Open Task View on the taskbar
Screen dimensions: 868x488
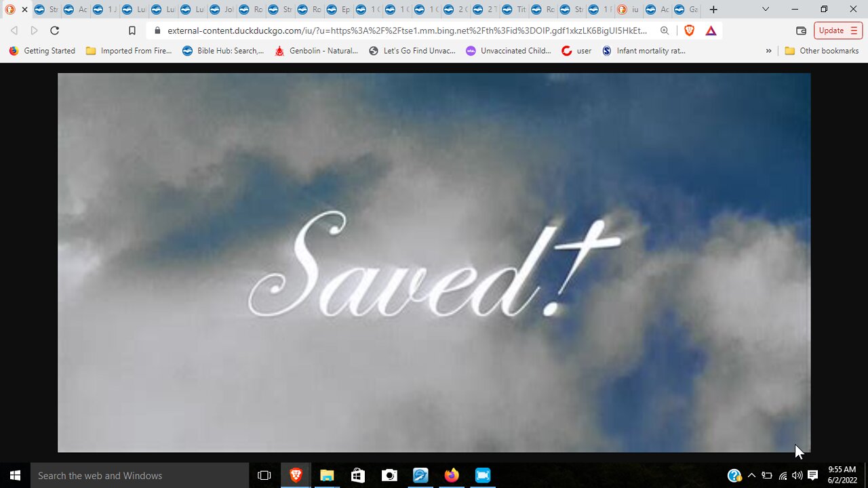click(264, 475)
